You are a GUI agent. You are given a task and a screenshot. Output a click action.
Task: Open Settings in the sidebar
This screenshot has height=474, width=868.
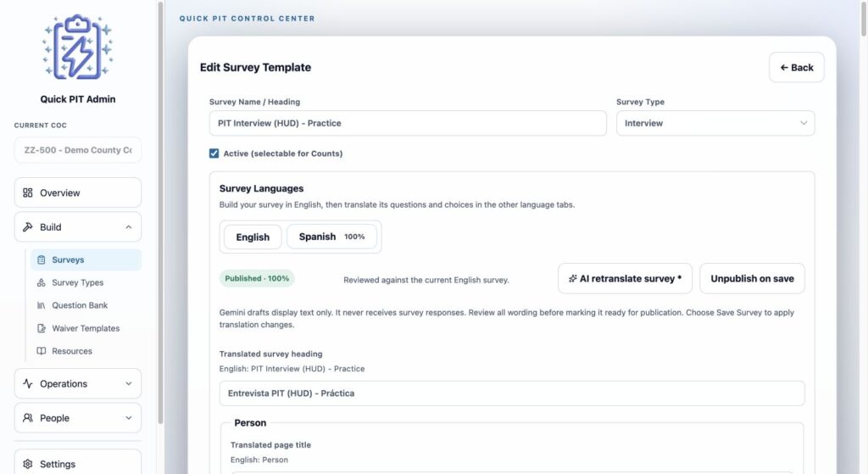pyautogui.click(x=77, y=464)
